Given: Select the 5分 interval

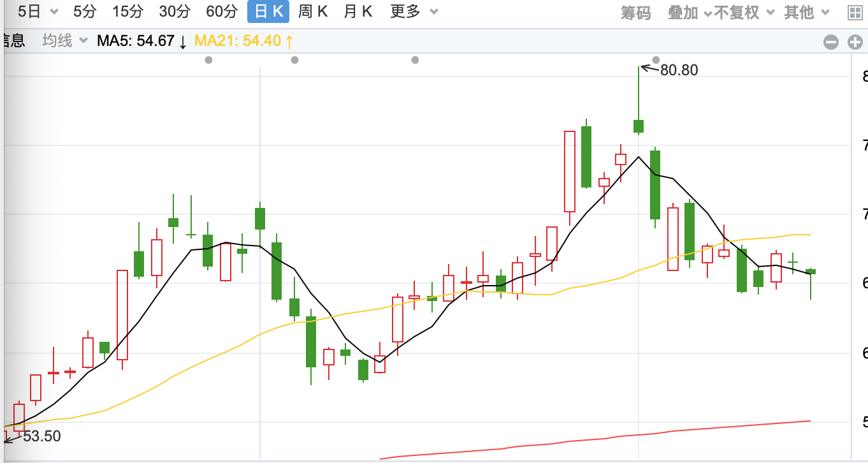Looking at the screenshot, I should [86, 11].
